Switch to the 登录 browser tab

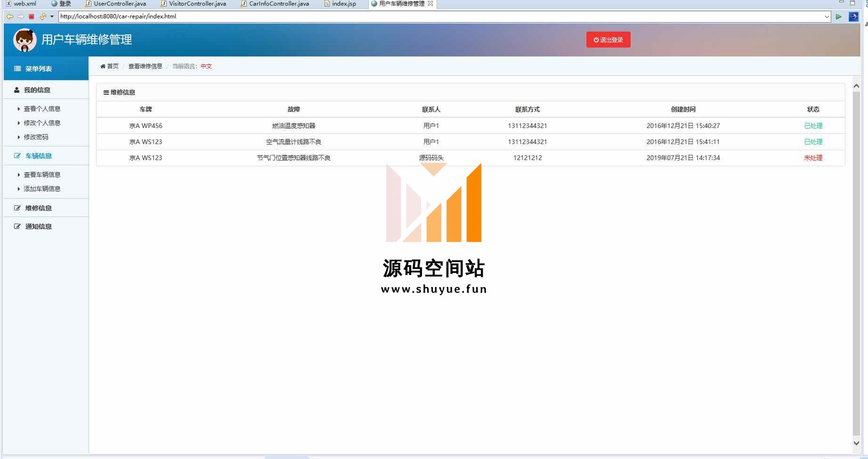point(61,4)
